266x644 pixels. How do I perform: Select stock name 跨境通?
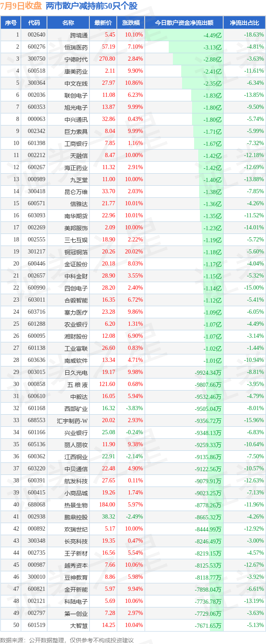pyautogui.click(x=79, y=35)
